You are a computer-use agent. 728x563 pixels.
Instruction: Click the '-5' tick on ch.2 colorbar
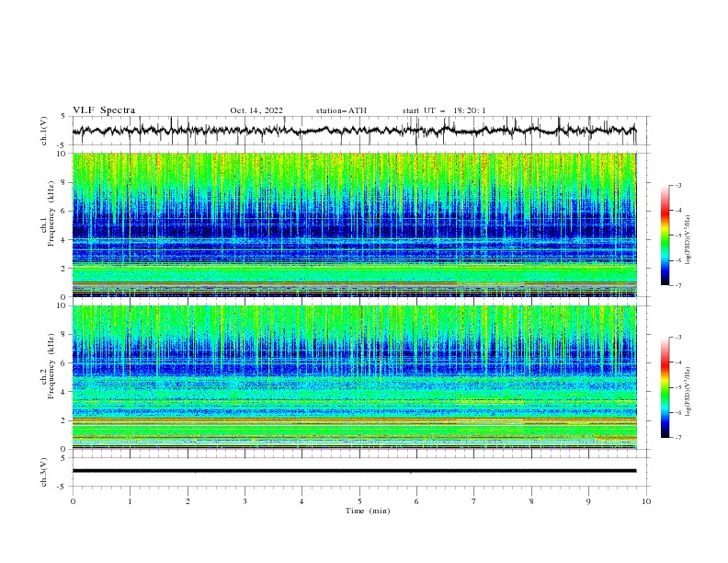pyautogui.click(x=677, y=387)
